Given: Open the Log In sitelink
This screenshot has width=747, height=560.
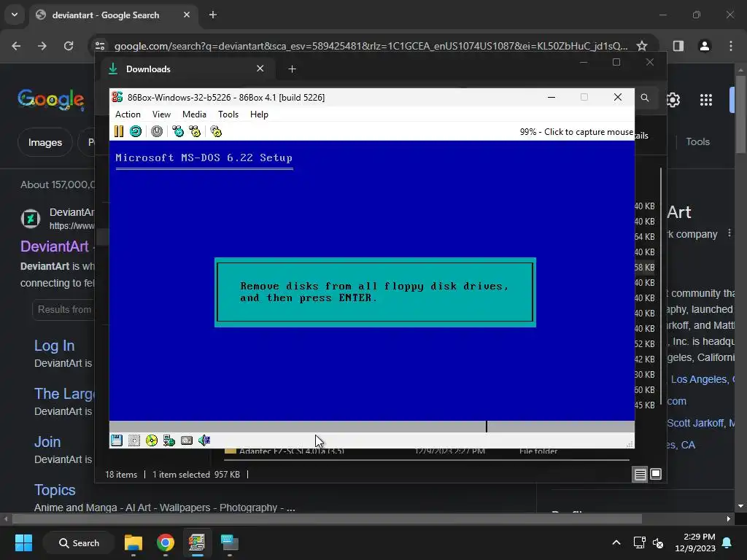Looking at the screenshot, I should [x=54, y=346].
